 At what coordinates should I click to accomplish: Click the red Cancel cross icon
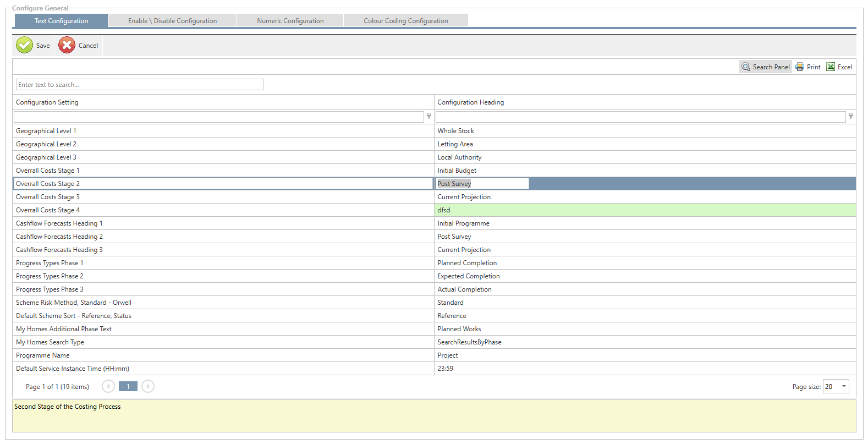(x=67, y=45)
